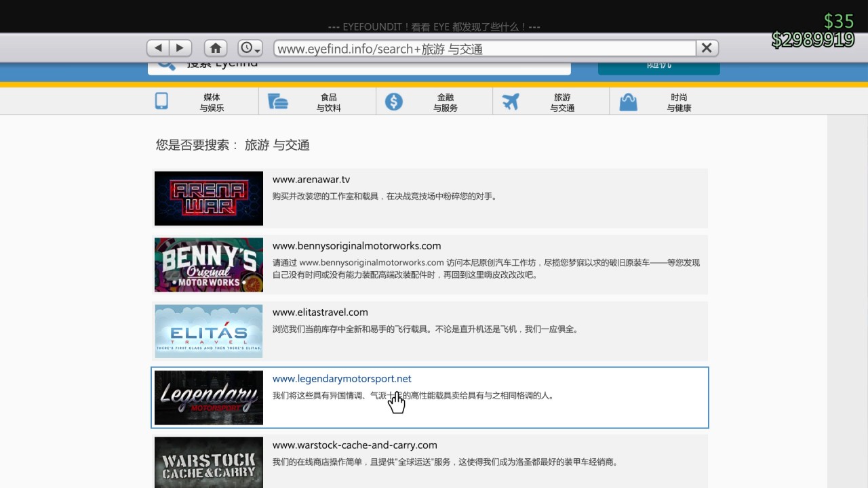Click the Legendary Motorsport description text
868x488 pixels.
tap(413, 395)
